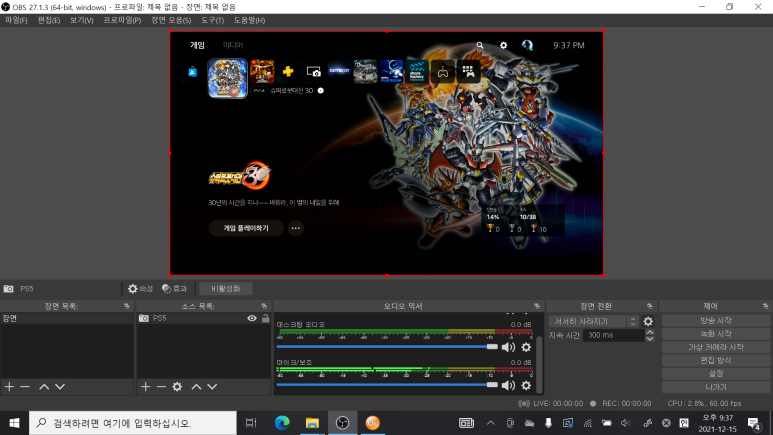This screenshot has height=435, width=773.
Task: Mute 데스크탑 오디오 speaker icon
Action: pyautogui.click(x=508, y=347)
